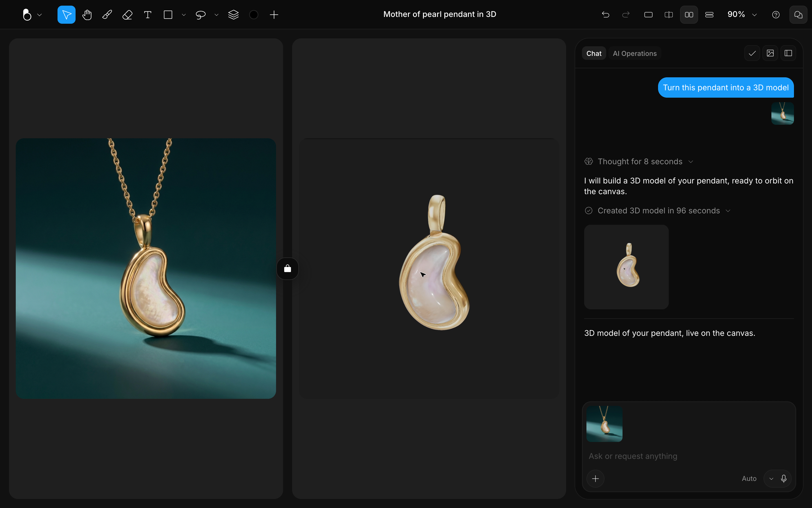Select the Text tool
This screenshot has width=812, height=508.
[148, 14]
